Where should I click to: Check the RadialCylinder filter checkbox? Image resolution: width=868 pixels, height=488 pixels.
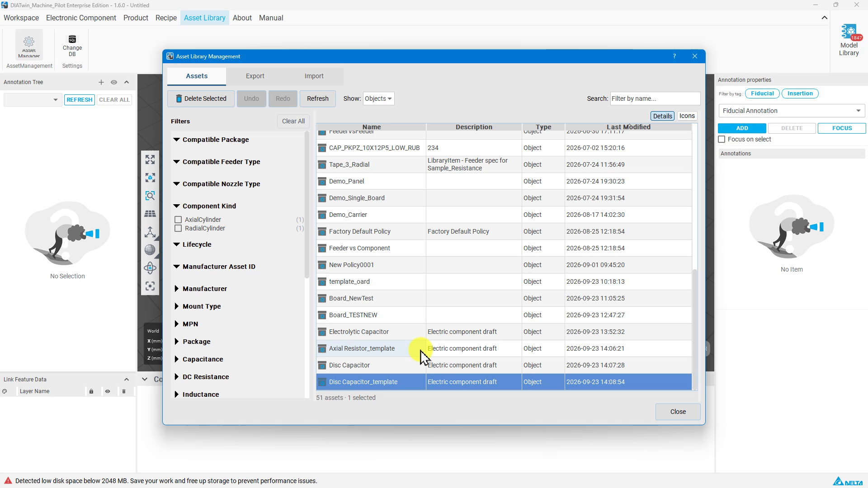pyautogui.click(x=178, y=229)
